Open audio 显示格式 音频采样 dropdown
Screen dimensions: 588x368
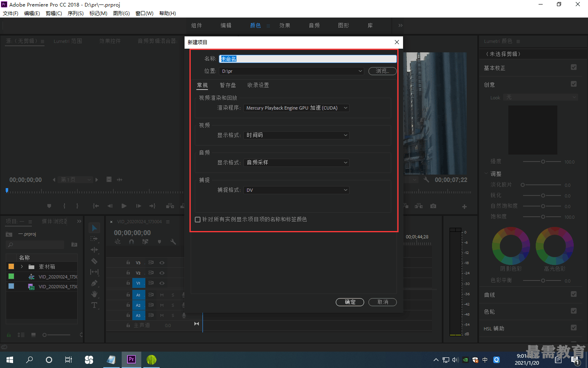(296, 163)
